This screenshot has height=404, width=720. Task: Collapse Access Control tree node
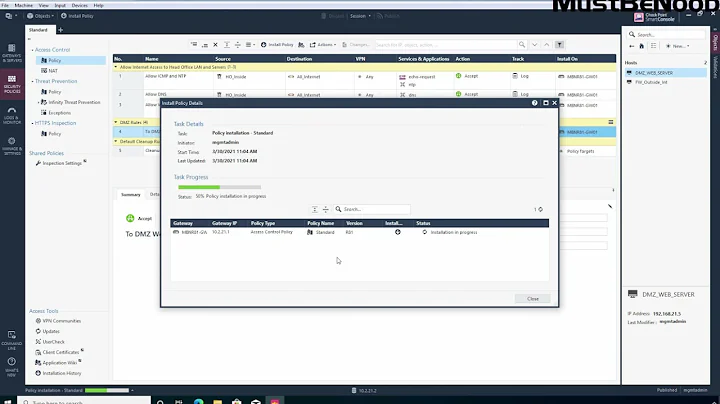coord(32,50)
